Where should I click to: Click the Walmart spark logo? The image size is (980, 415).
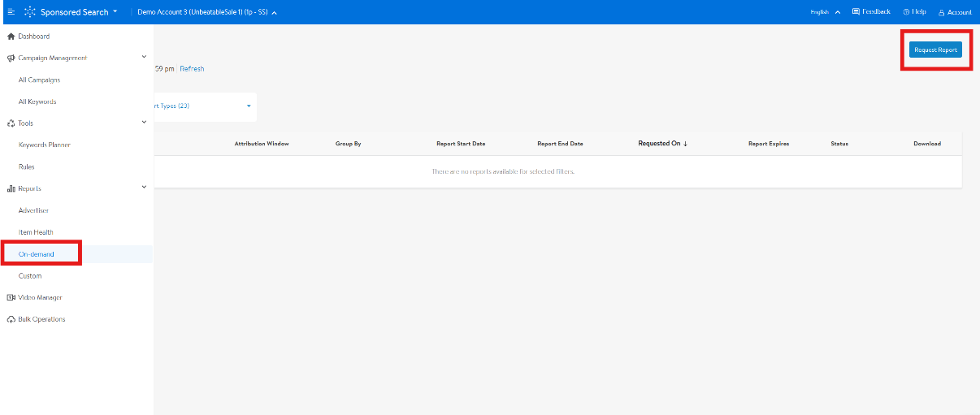[30, 12]
